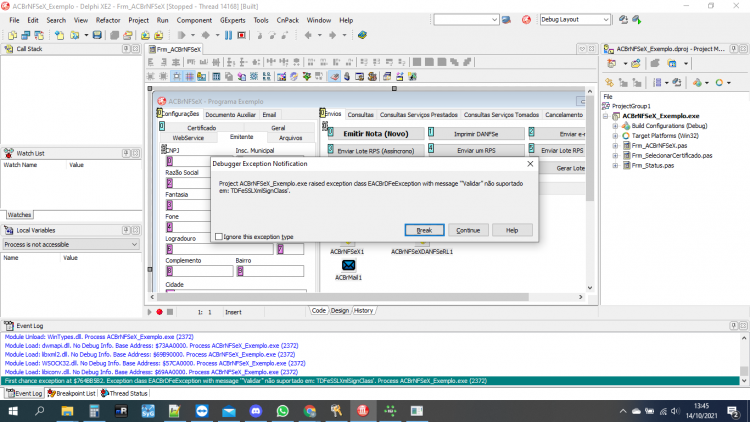This screenshot has height=422, width=750.
Task: Collapse ACBrNFSeX_Exemplo.exe project node
Action: (606, 116)
